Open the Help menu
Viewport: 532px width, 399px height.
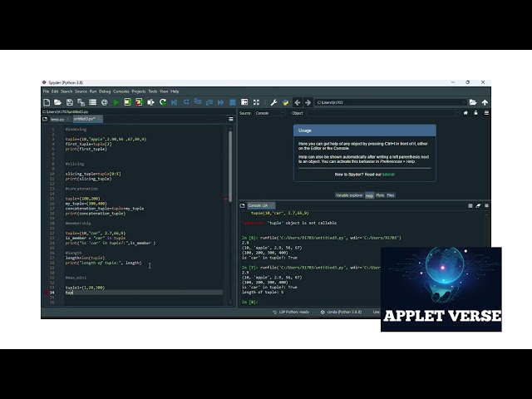175,91
